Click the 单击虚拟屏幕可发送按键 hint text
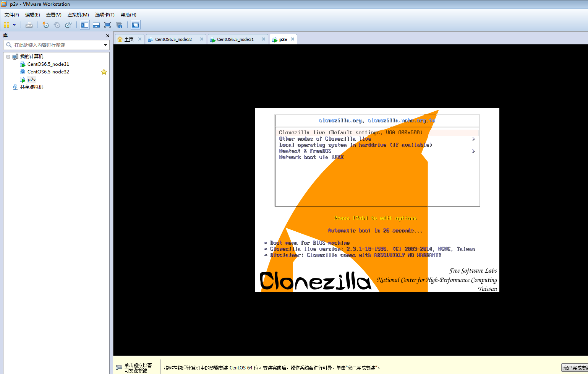588x374 pixels. [138, 368]
